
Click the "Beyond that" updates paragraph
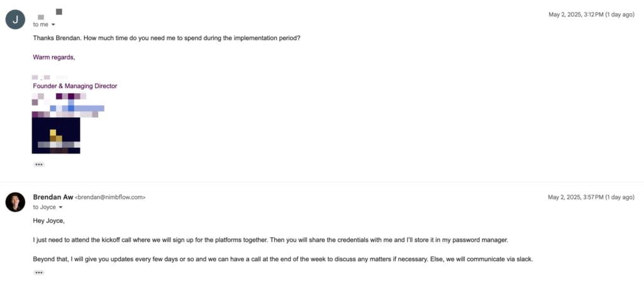pyautogui.click(x=282, y=259)
